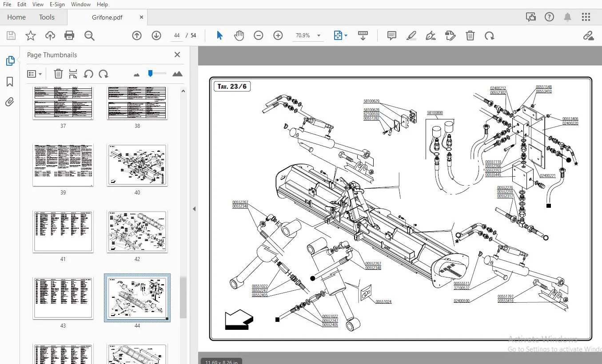Select page 43 thumbnail
This screenshot has width=602, height=364.
tap(63, 298)
